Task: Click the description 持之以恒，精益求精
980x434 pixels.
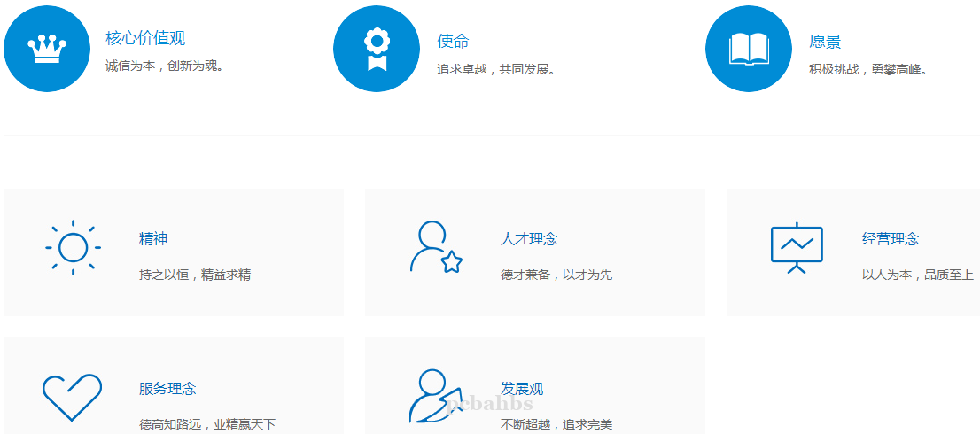Action: coord(195,275)
